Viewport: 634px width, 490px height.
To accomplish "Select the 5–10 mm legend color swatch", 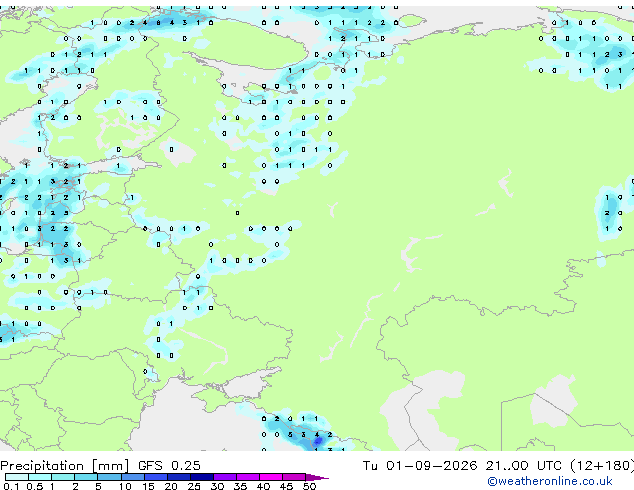I will (x=110, y=477).
